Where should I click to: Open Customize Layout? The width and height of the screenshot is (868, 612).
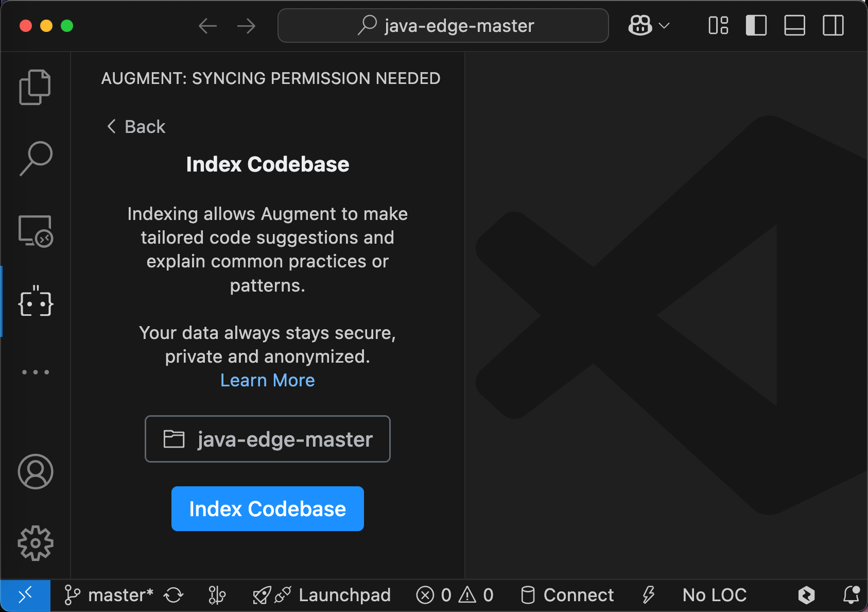(718, 25)
